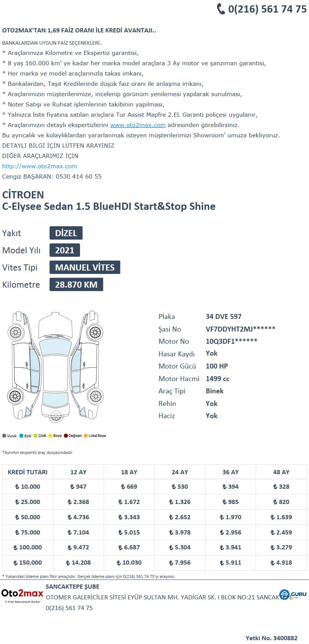Select the 12 AY column header
Image resolution: width=309 pixels, height=644 pixels.
78,472
